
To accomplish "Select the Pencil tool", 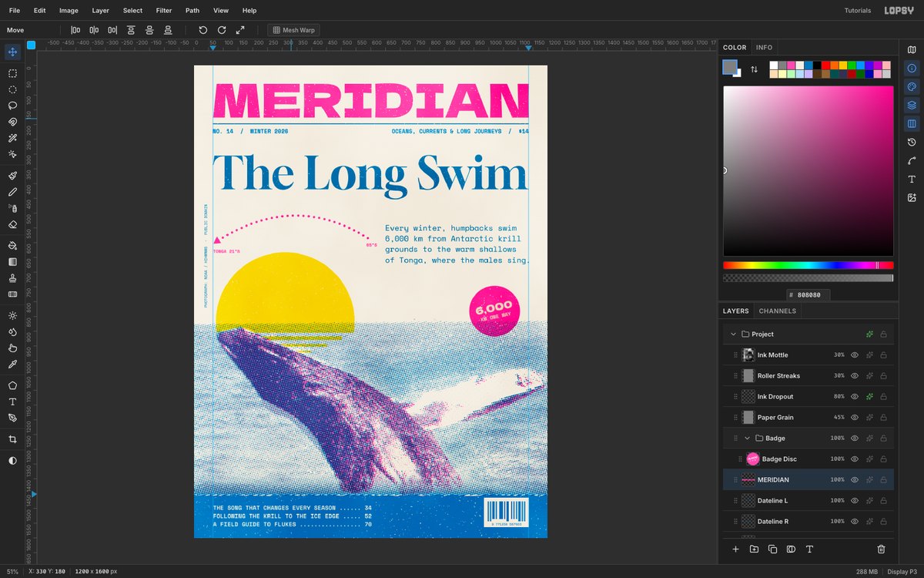I will [x=12, y=192].
